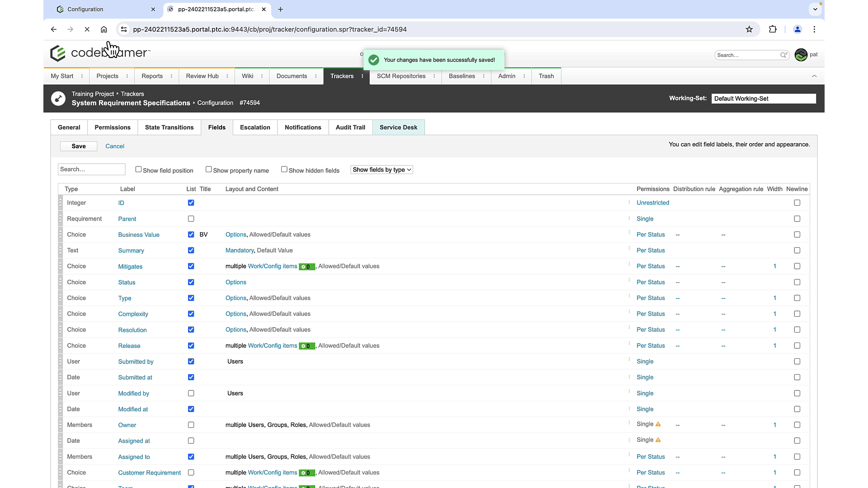Open the browser tab list dropdown
This screenshot has width=868, height=488.
point(815,9)
